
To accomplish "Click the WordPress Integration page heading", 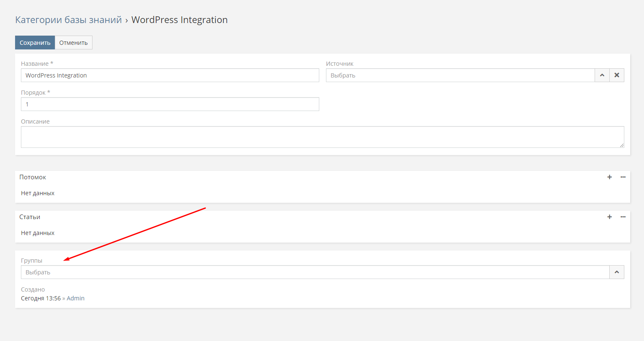I will 180,20.
